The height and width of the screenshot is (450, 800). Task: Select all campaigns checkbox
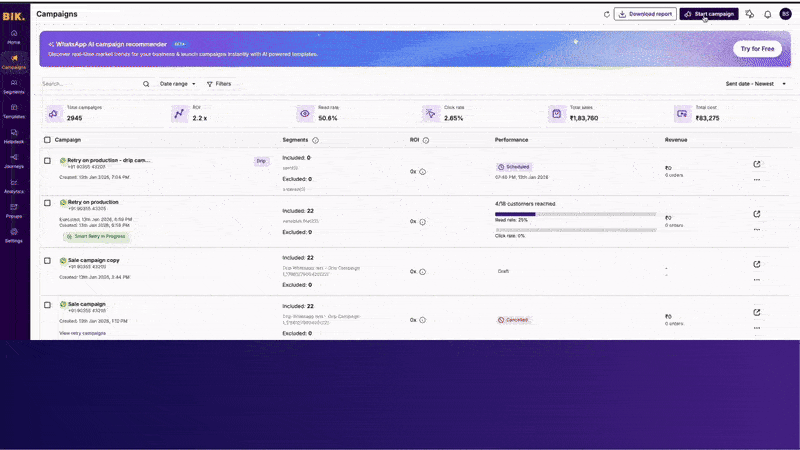[47, 140]
